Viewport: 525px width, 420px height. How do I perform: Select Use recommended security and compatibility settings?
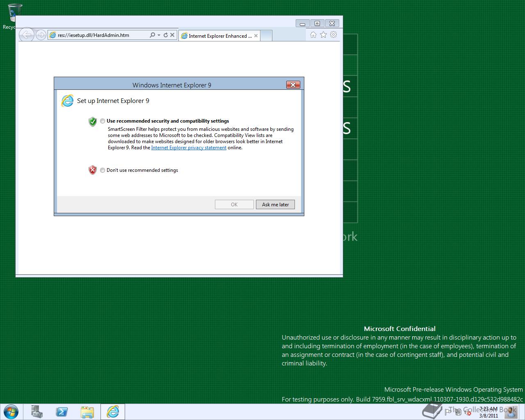[103, 121]
